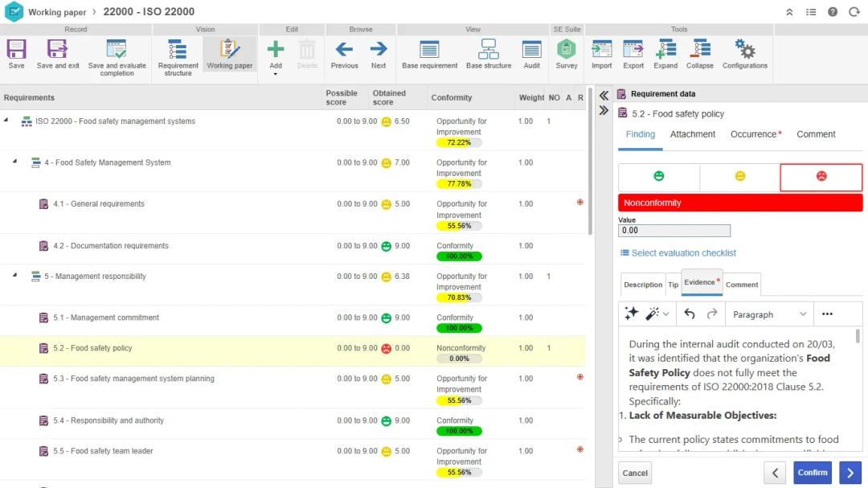Select the green conformity smiley face
Image resolution: width=868 pixels, height=488 pixels.
(x=659, y=177)
